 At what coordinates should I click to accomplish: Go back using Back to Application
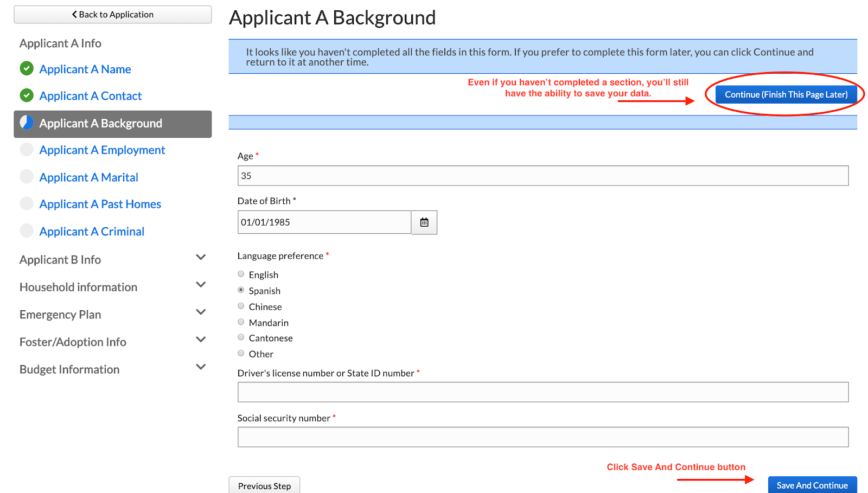pos(113,15)
